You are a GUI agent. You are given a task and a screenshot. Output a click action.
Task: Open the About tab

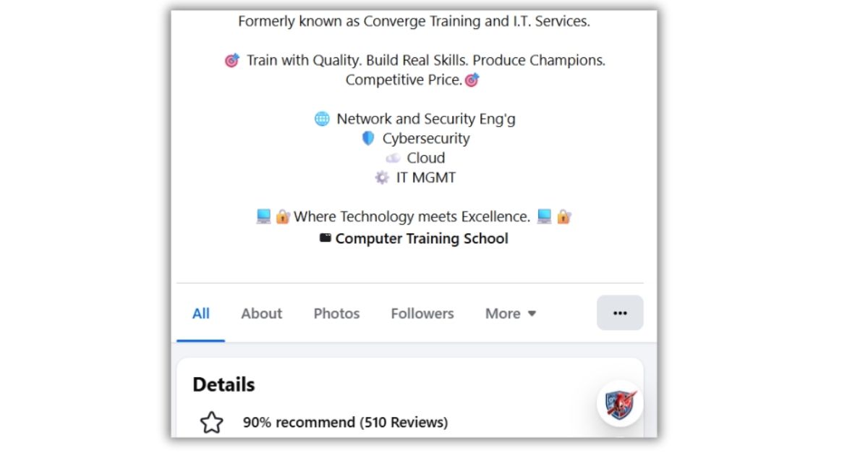tap(261, 313)
